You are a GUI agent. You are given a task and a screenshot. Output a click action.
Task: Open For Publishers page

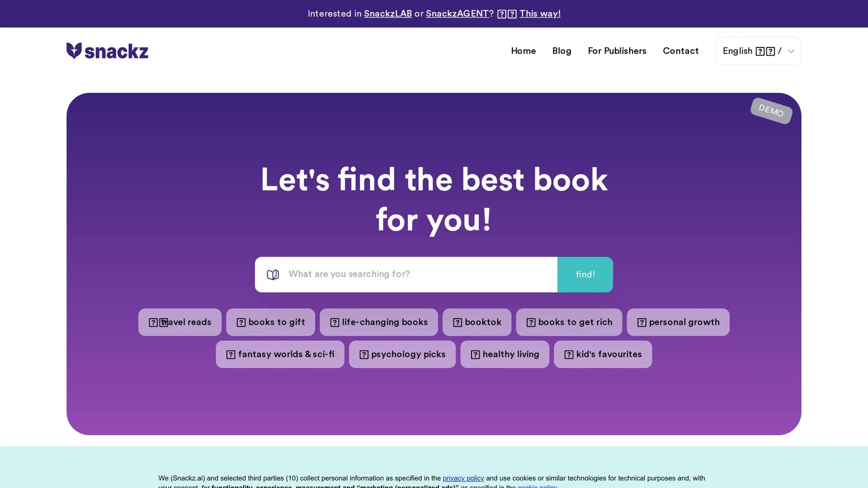(617, 51)
